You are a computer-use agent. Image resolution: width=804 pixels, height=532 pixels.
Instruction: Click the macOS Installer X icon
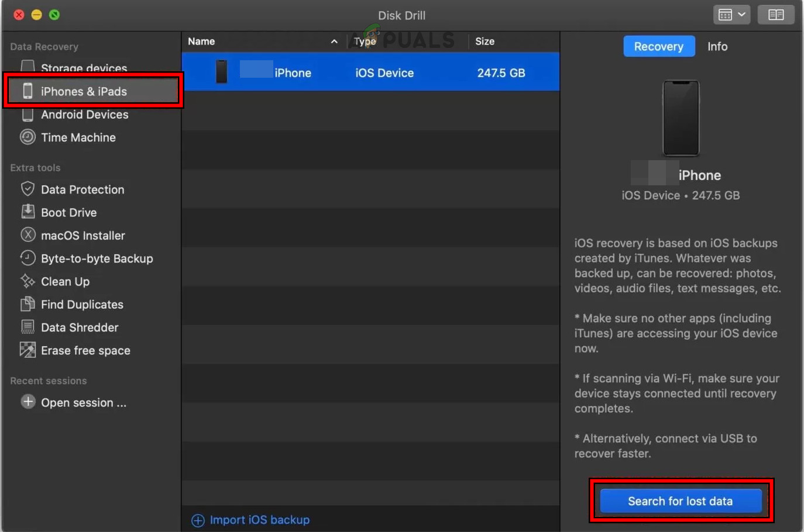tap(28, 235)
